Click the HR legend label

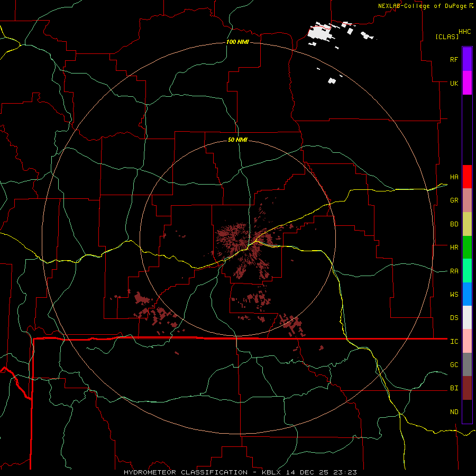454,248
